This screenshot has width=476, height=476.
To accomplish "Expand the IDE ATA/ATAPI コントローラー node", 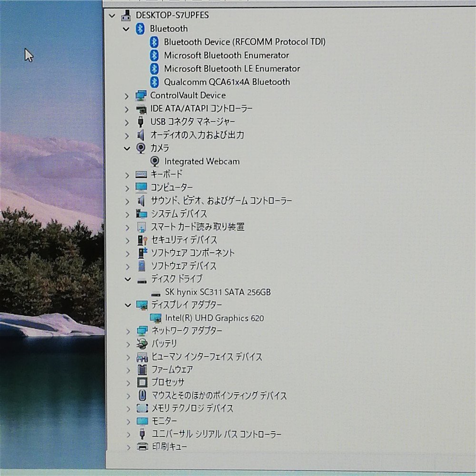I will pos(127,109).
